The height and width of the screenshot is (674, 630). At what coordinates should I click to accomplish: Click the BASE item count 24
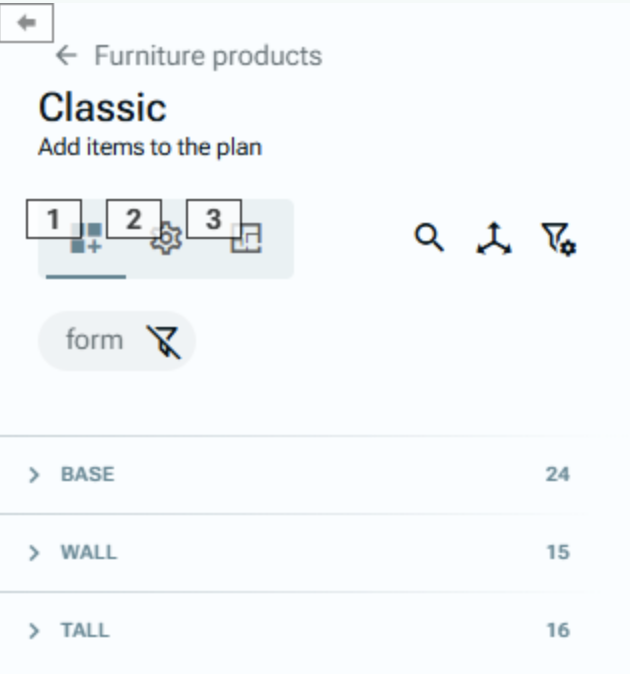tap(557, 475)
